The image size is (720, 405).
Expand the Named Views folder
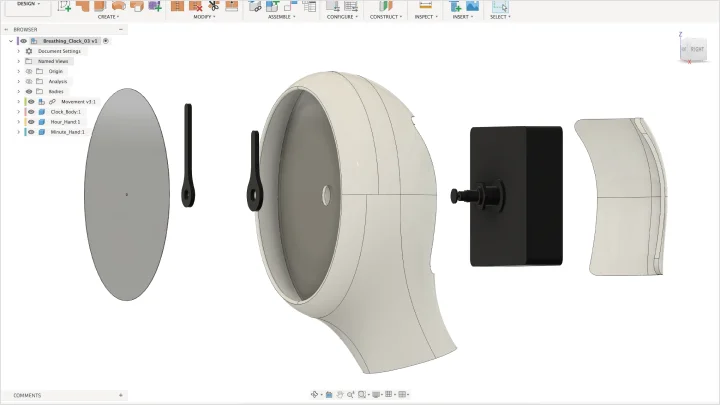pos(19,61)
